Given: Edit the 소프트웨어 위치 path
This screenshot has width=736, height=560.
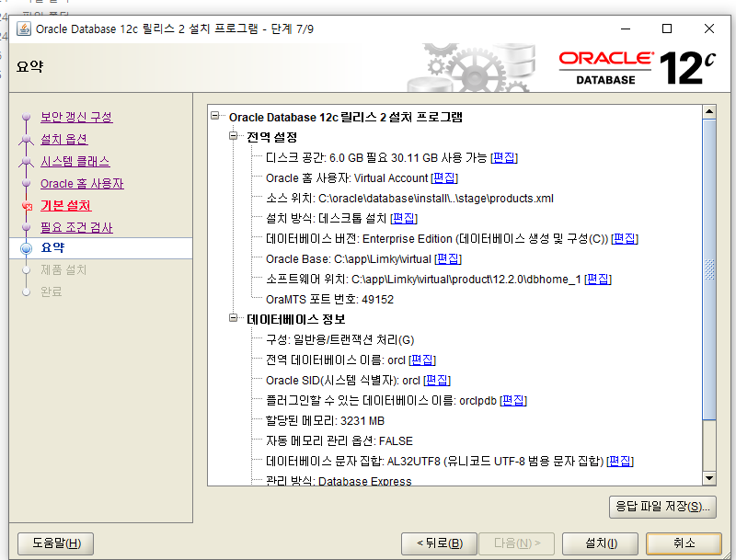Looking at the screenshot, I should [x=598, y=279].
